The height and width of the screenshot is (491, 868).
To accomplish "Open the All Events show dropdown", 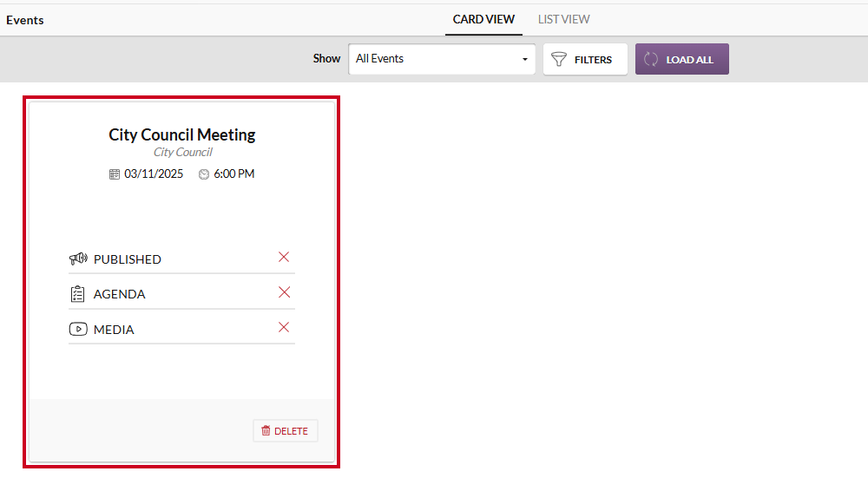I will point(442,59).
